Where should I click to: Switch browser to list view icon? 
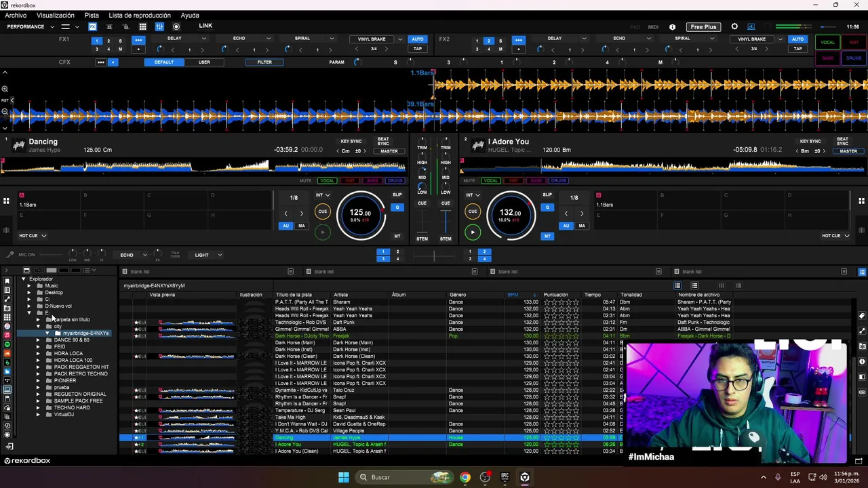(x=677, y=285)
